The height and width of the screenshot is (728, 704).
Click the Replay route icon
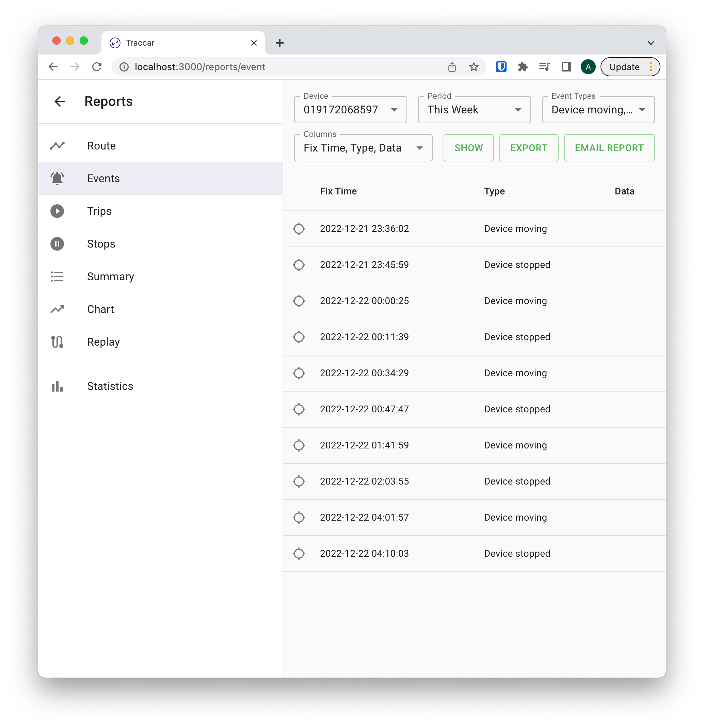pos(57,342)
